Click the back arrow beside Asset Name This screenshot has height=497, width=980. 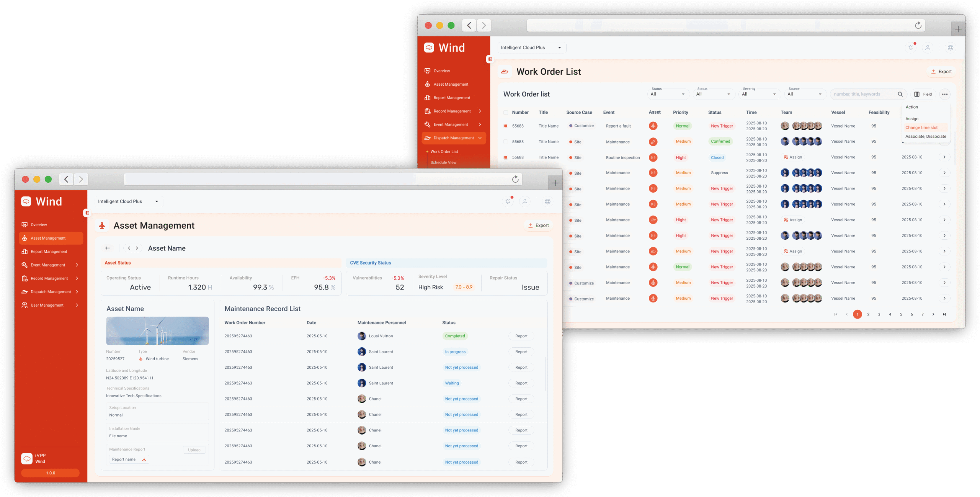pyautogui.click(x=108, y=248)
